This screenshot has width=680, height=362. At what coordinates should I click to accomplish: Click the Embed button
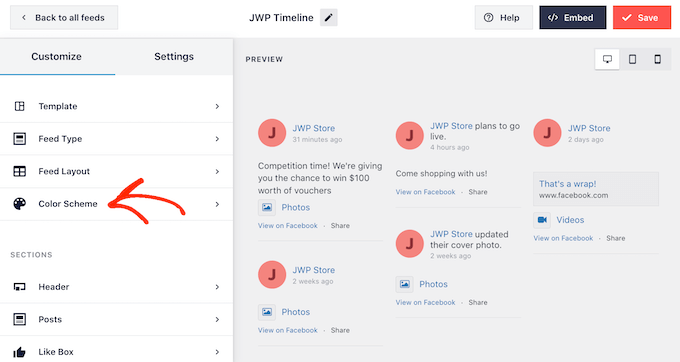click(572, 18)
